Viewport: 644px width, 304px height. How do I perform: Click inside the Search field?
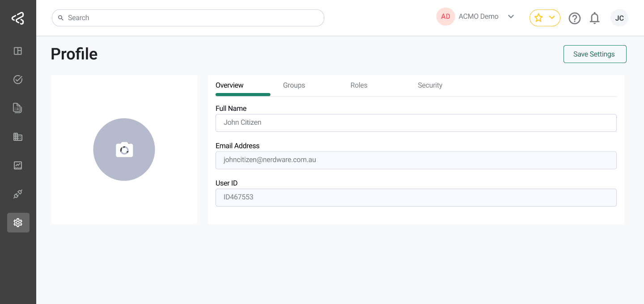tap(188, 17)
